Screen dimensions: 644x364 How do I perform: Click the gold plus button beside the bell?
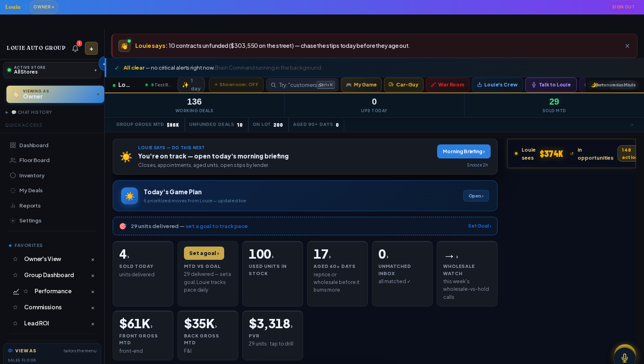pos(91,48)
